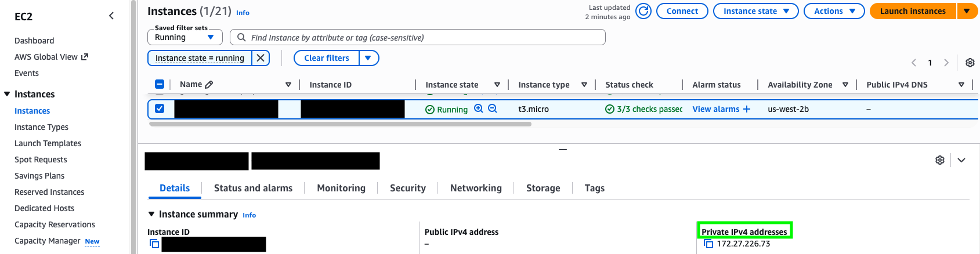Open table preferences gear icon
The image size is (980, 254).
[970, 63]
